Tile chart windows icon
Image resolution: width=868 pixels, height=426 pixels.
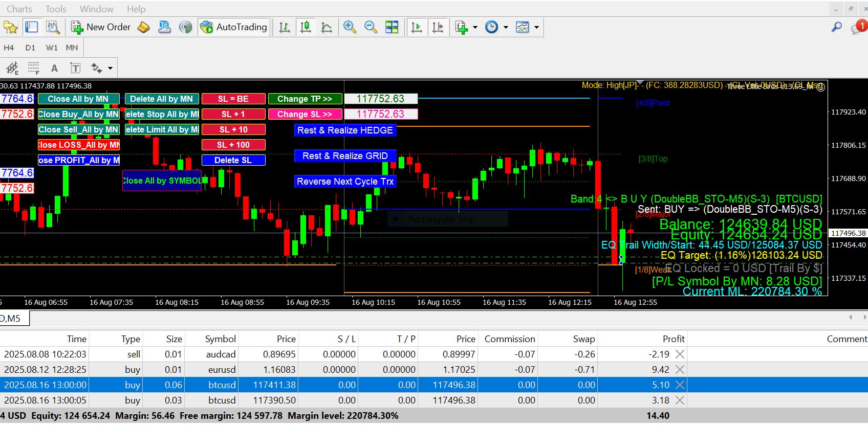point(392,27)
